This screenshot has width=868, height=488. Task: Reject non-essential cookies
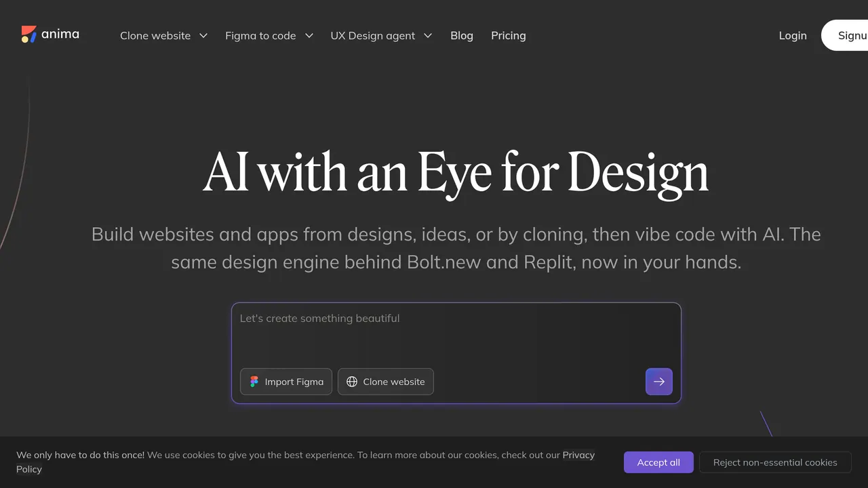775,462
